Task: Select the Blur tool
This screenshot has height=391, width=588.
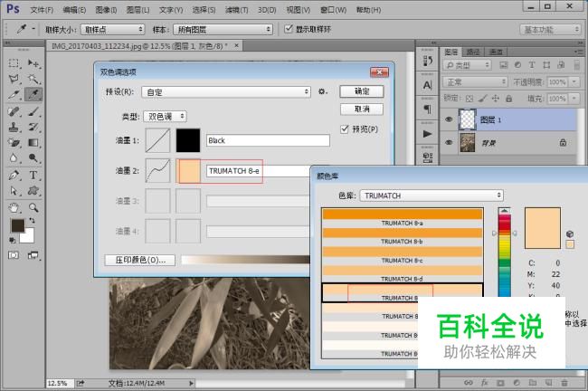Action: tap(14, 158)
